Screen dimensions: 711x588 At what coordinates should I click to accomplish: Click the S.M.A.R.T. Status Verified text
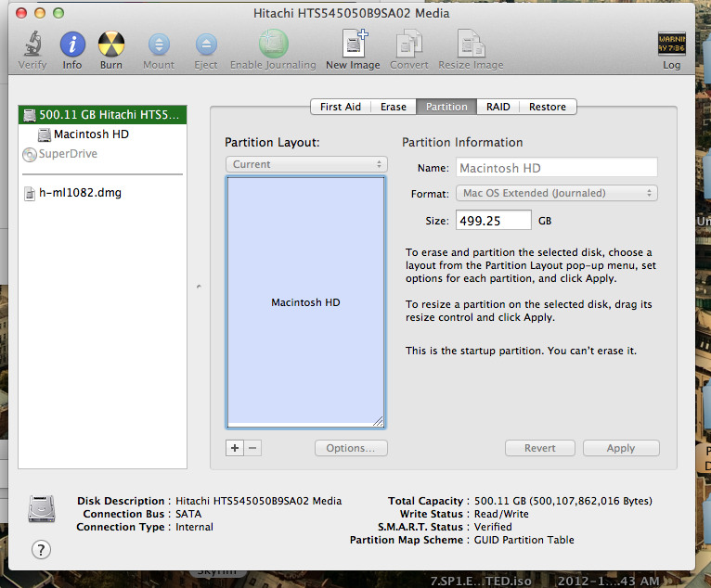click(x=493, y=528)
